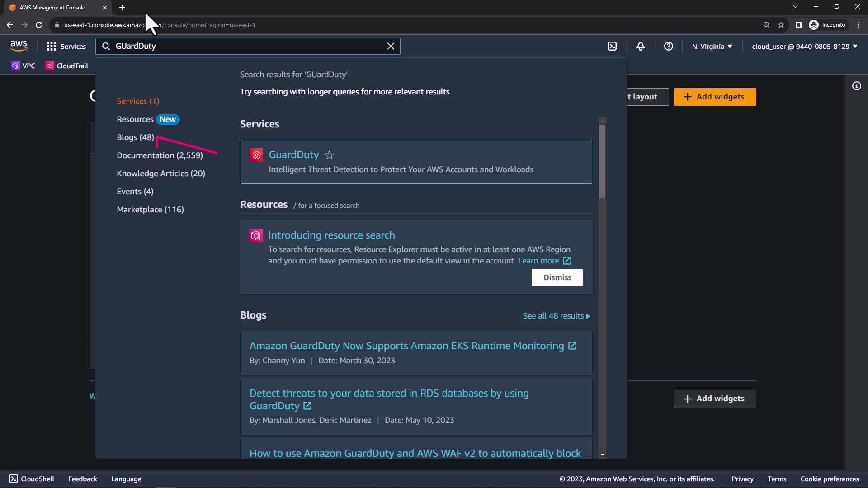The image size is (868, 488).
Task: Expand See all 48 results for Blogs
Action: [556, 316]
